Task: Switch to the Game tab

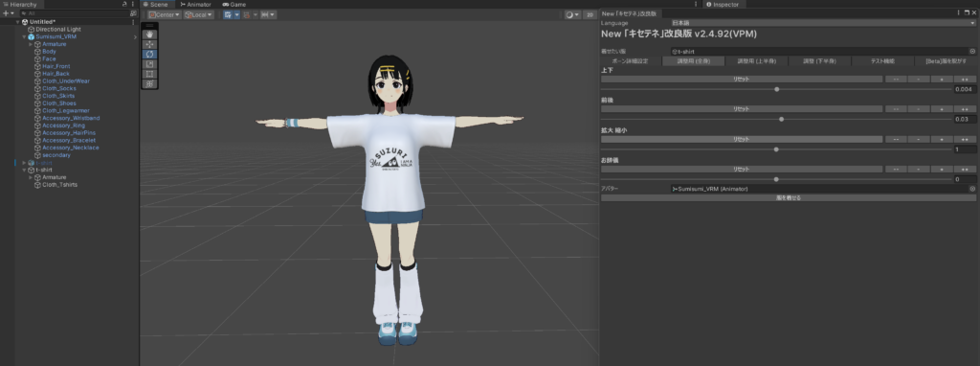Action: click(x=234, y=5)
